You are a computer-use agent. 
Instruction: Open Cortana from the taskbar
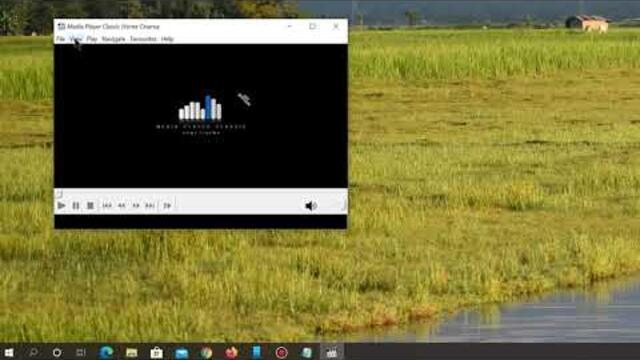pyautogui.click(x=57, y=352)
